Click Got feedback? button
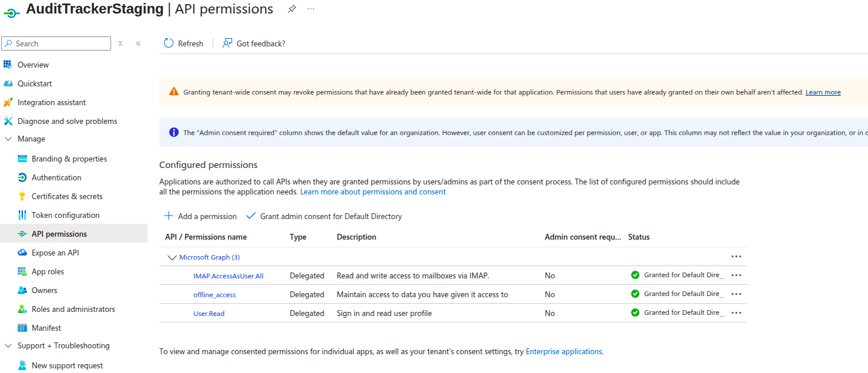Image resolution: width=868 pixels, height=373 pixels. 254,43
